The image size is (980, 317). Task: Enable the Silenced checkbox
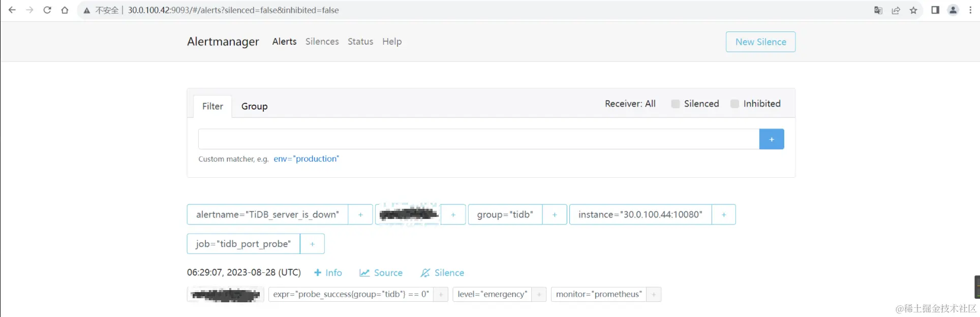(676, 104)
